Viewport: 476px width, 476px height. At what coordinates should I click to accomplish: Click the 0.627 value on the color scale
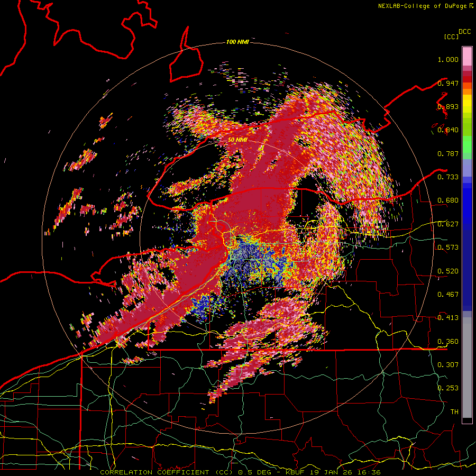tap(448, 224)
